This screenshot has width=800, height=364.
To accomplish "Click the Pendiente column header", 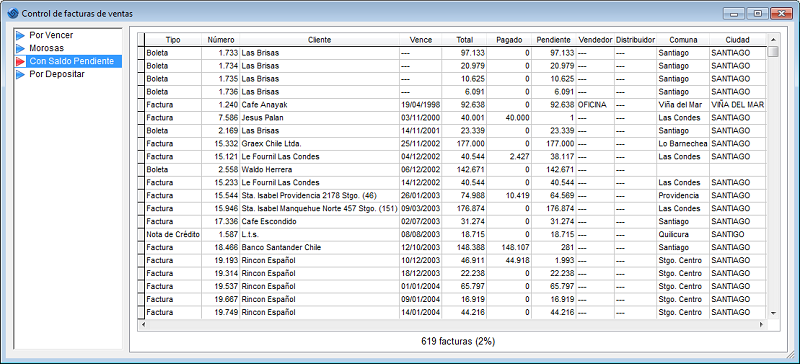I will tap(554, 40).
